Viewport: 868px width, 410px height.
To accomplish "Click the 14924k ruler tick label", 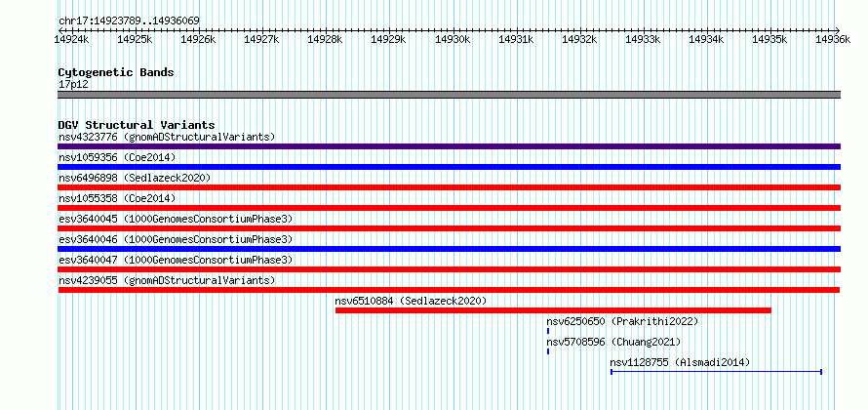I will pyautogui.click(x=70, y=39).
